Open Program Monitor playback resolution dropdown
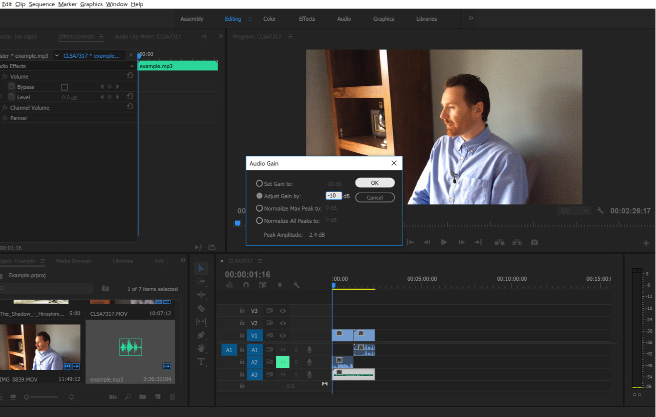 coord(574,210)
